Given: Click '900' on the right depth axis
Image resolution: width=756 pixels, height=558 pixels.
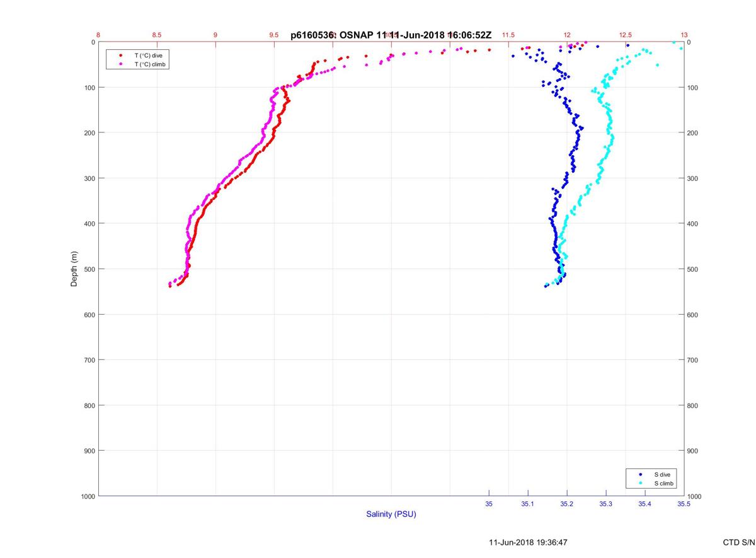Looking at the screenshot, I should (x=694, y=451).
